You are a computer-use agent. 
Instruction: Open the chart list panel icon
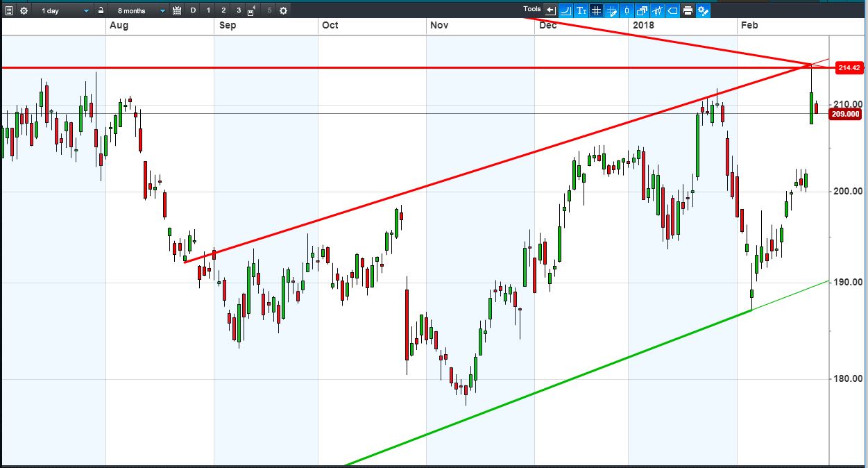(8, 10)
